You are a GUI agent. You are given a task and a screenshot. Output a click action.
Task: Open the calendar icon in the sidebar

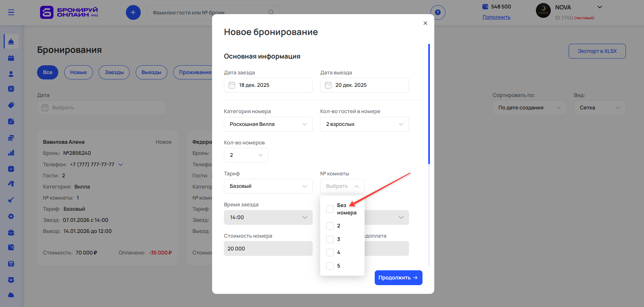pyautogui.click(x=11, y=58)
